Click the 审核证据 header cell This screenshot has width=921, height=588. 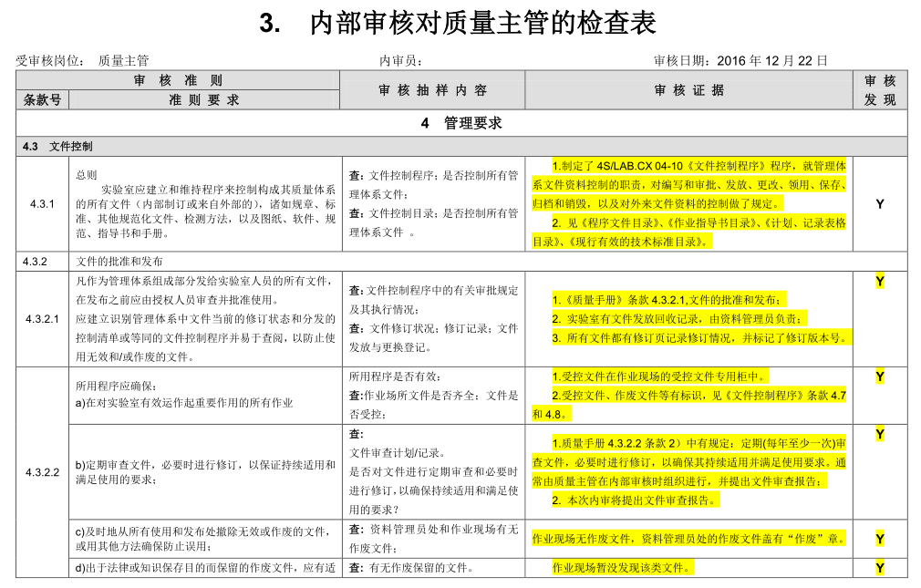(689, 90)
